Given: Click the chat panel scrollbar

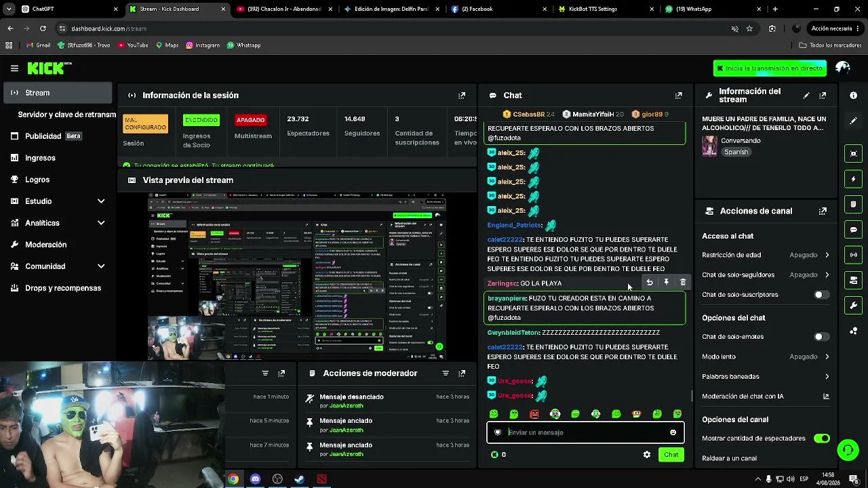Looking at the screenshot, I should point(691,395).
